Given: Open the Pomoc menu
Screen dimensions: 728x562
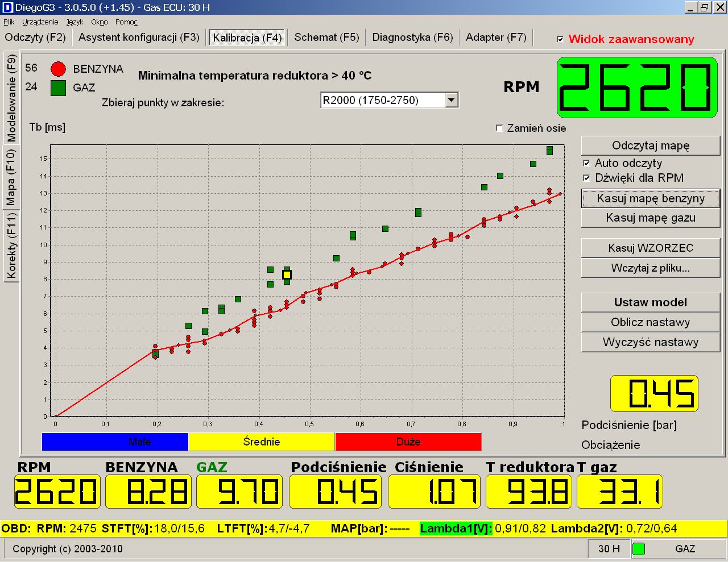Looking at the screenshot, I should point(126,22).
